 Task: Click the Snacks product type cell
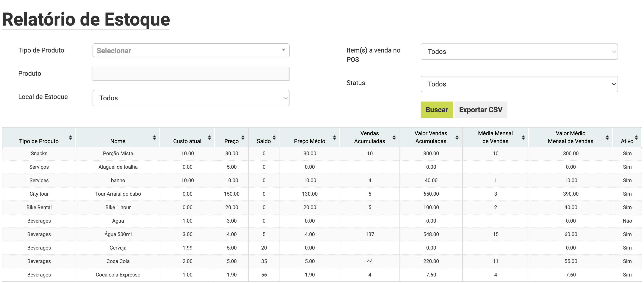pos(39,154)
